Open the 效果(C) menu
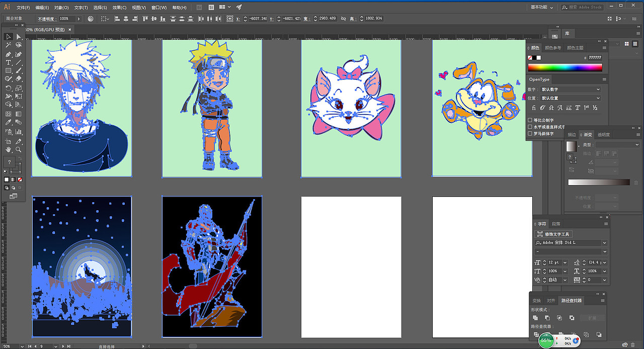 (x=119, y=8)
